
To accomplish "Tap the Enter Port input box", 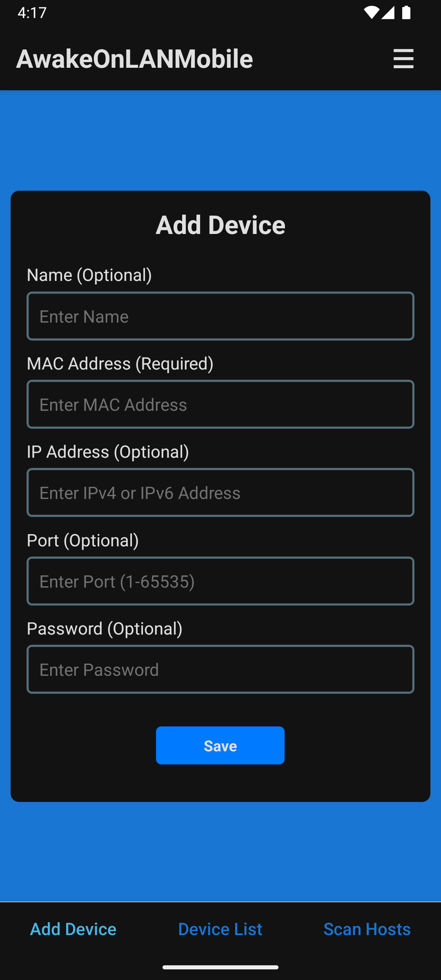I will click(x=220, y=581).
